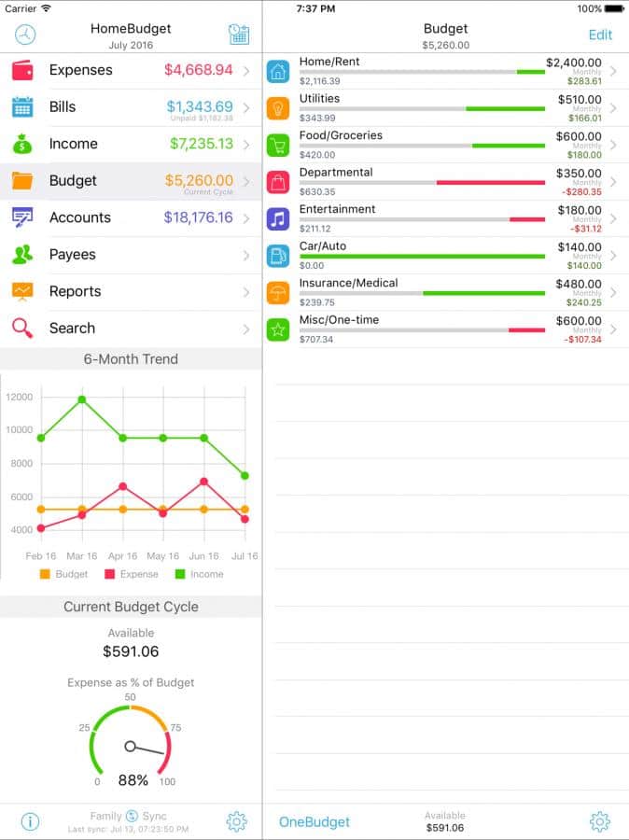Select the green money bag Income icon

pyautogui.click(x=23, y=144)
